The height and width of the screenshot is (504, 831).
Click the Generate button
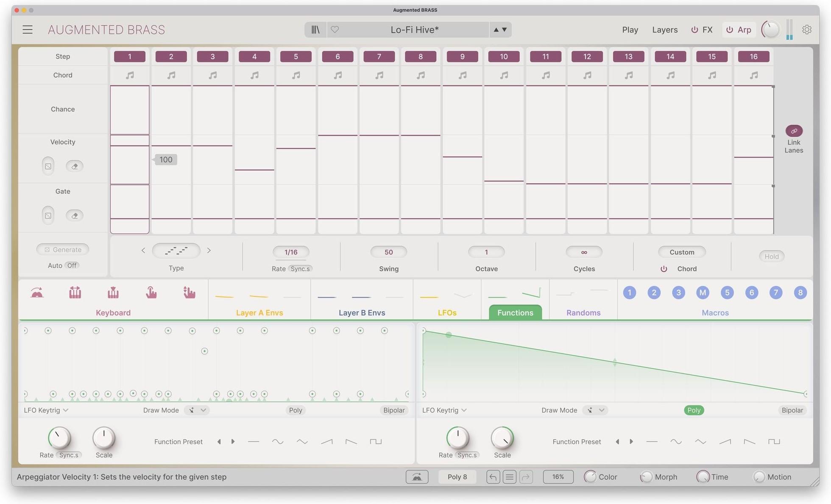(x=62, y=249)
